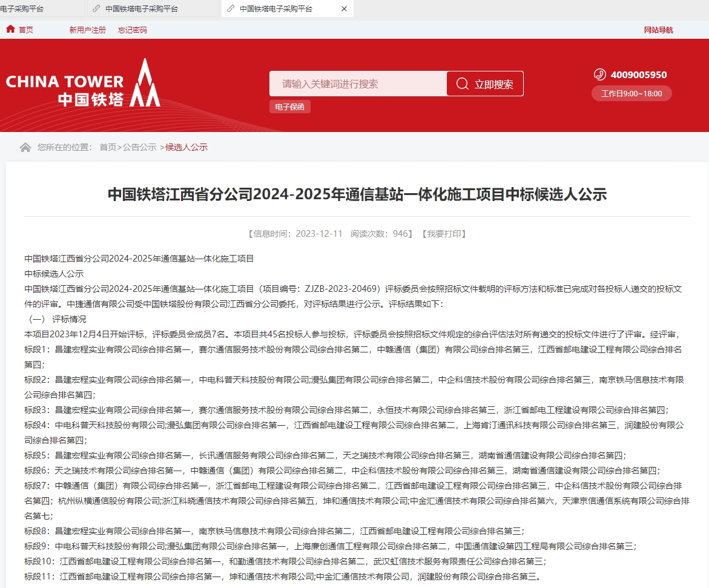709x588 pixels.
Task: Go to 公告公示 in the breadcrumb
Action: tap(140, 147)
